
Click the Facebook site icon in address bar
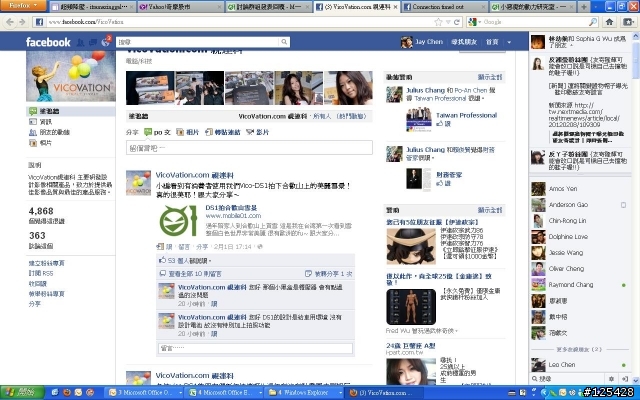(39, 22)
